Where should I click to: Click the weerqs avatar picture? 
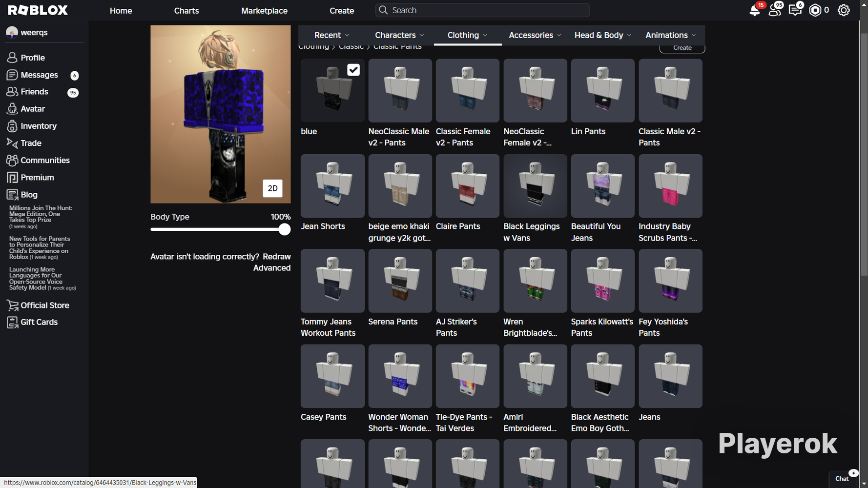pos(12,32)
